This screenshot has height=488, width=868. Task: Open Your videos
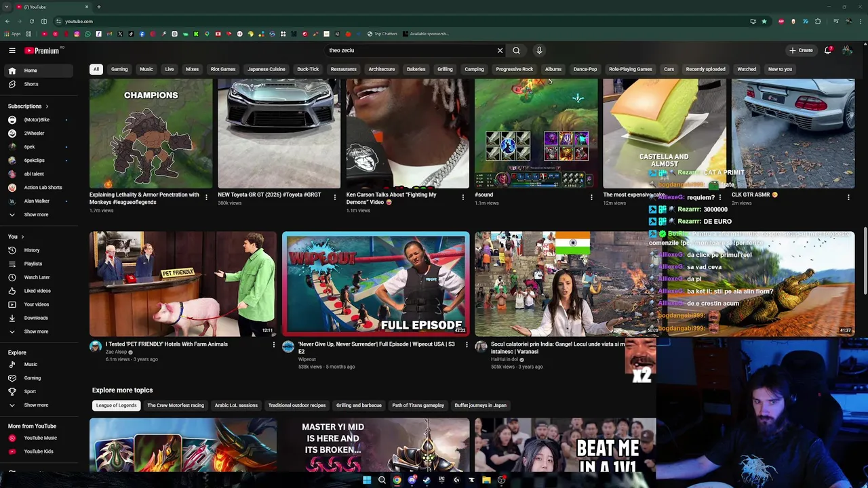(36, 304)
